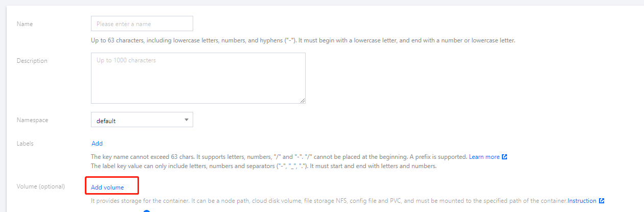Click the Labels field label
644x212 pixels.
point(25,144)
